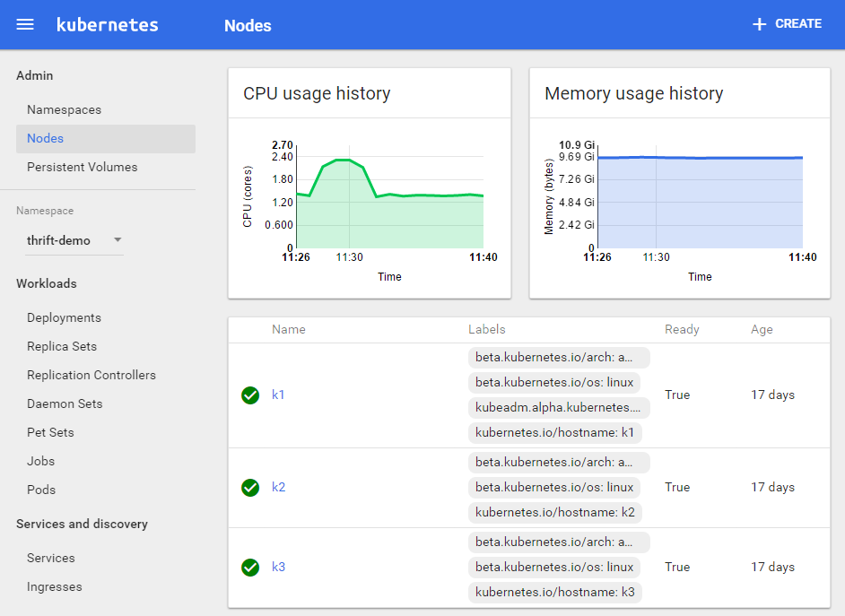Open the Services page
The height and width of the screenshot is (616, 845).
coord(50,558)
